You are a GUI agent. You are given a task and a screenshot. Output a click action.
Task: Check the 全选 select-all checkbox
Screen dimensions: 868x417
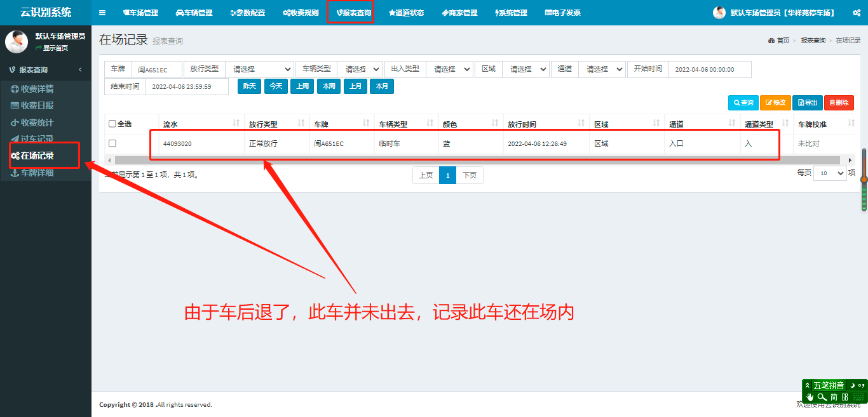coord(112,124)
